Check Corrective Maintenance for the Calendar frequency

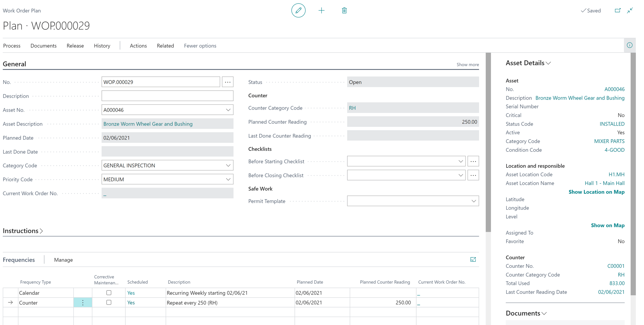(x=109, y=293)
